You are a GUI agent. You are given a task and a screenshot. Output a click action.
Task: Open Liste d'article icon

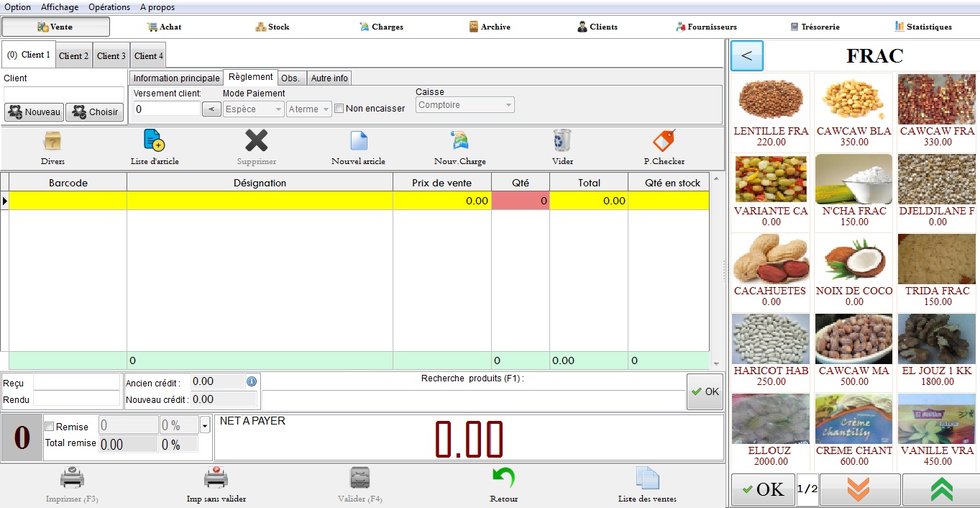[154, 141]
